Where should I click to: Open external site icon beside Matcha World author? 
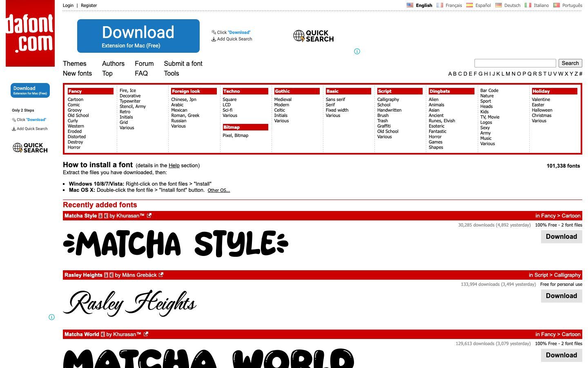[x=146, y=334]
